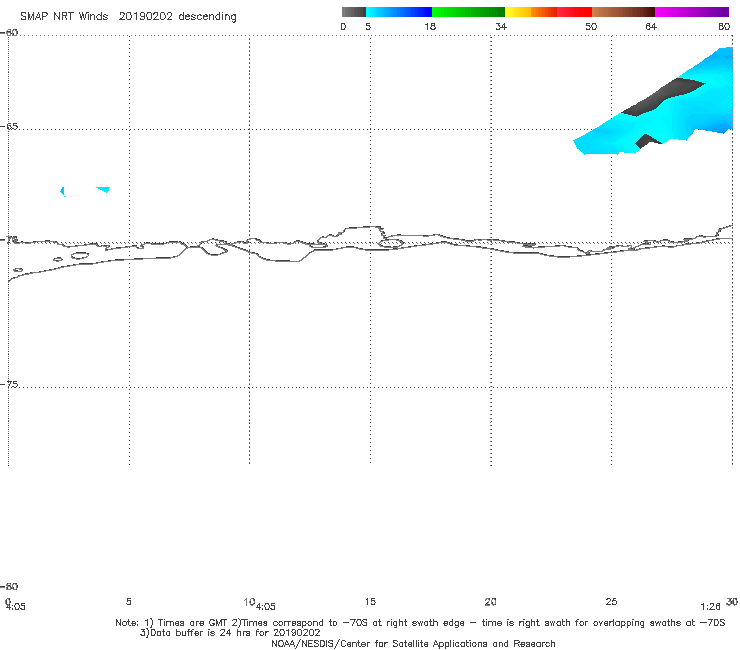The height and width of the screenshot is (650, 740).
Task: Click the color bar label '18'
Action: click(430, 26)
